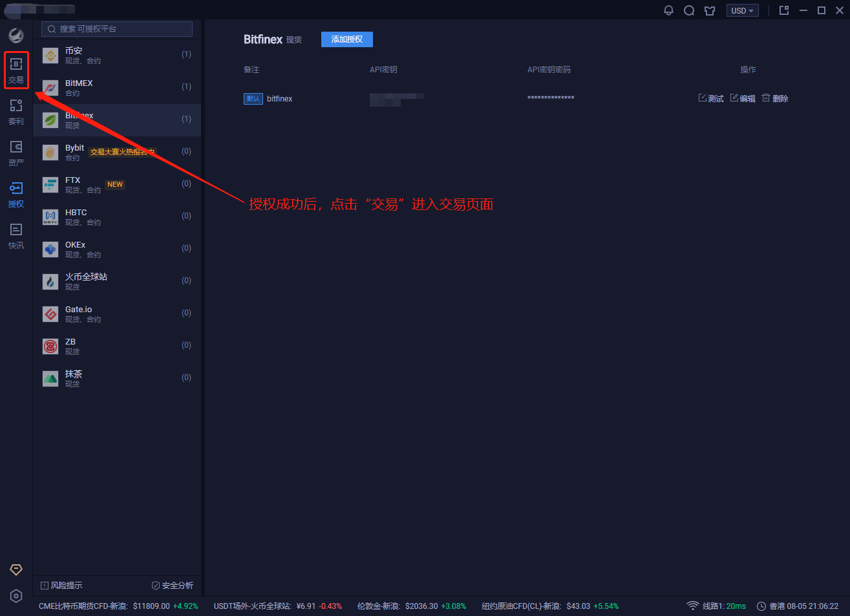
Task: Select the Gate.io exchange row
Action: click(x=117, y=314)
